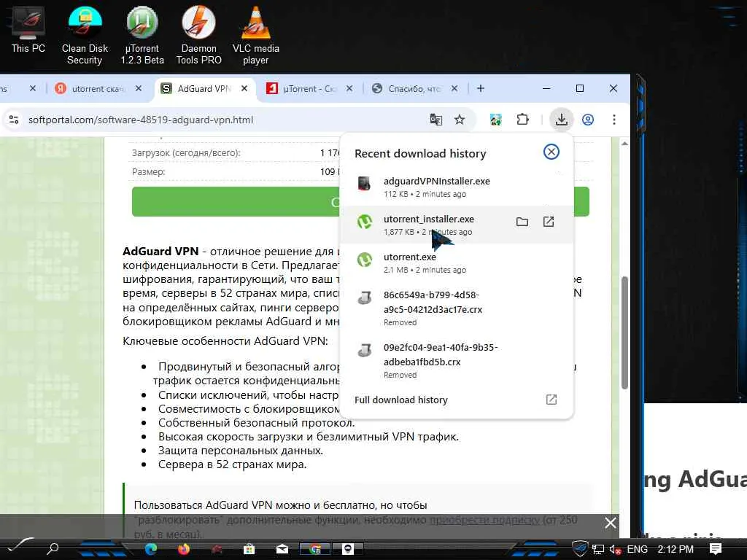Open Mail app from the taskbar
The width and height of the screenshot is (747, 560).
[x=282, y=549]
